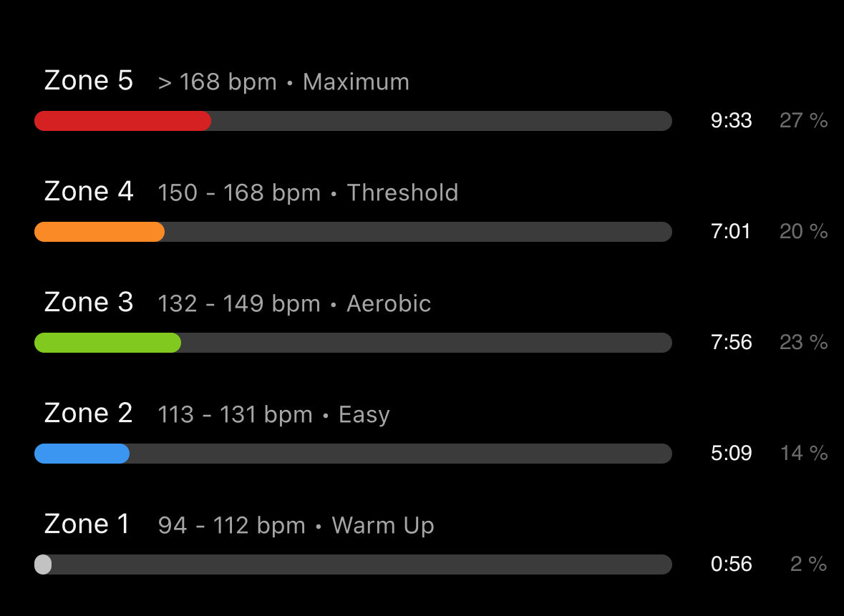Click the '94 - 112 bpm • Warm Up' description
Image resolution: width=844 pixels, height=616 pixels.
[296, 526]
